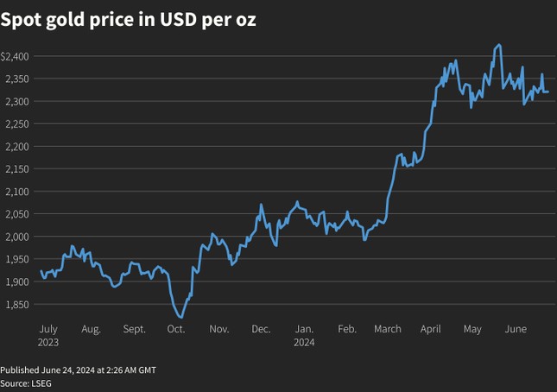Click the Published June 24, 2024 caption

click(x=78, y=370)
